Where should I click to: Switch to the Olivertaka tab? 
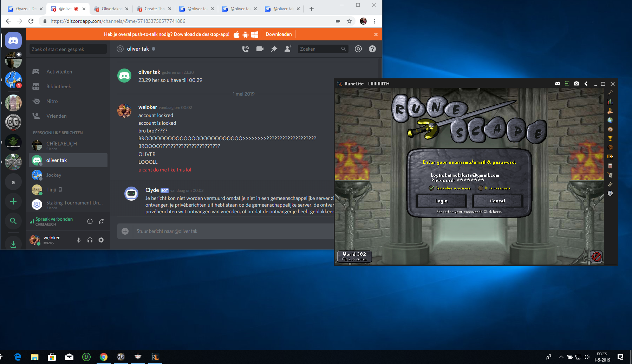110,9
